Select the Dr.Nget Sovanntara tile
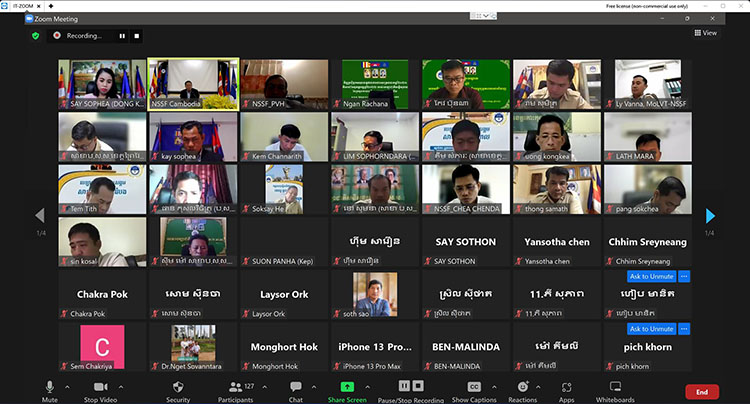750x404 pixels. point(193,347)
